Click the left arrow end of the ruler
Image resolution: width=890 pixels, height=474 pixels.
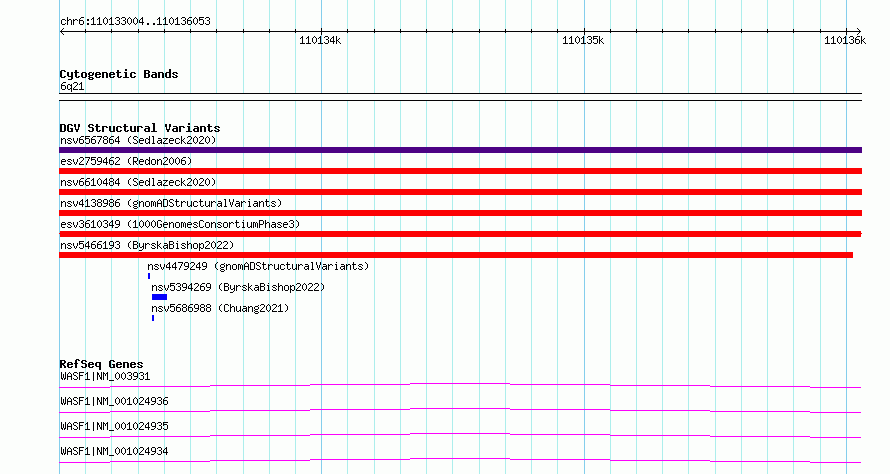[62, 31]
